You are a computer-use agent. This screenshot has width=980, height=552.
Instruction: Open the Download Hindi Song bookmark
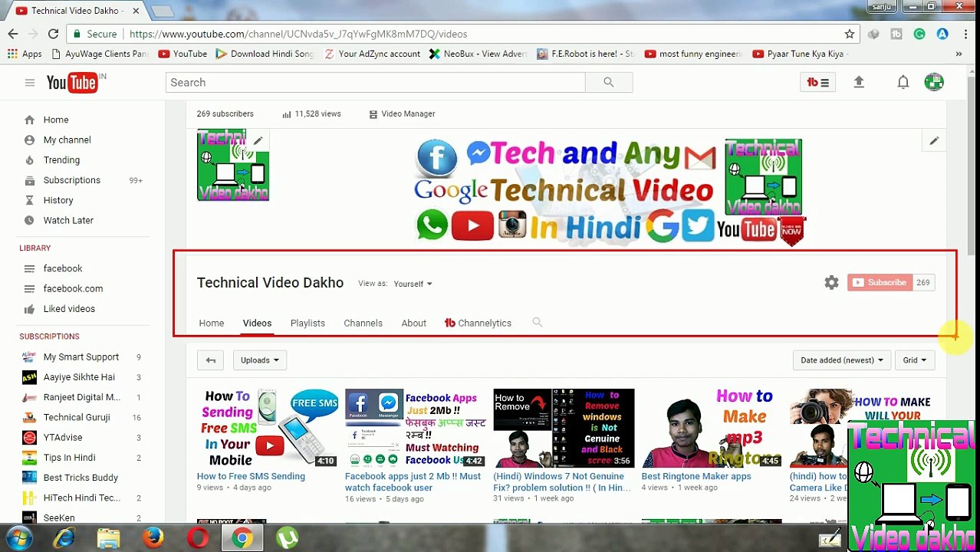pyautogui.click(x=265, y=54)
